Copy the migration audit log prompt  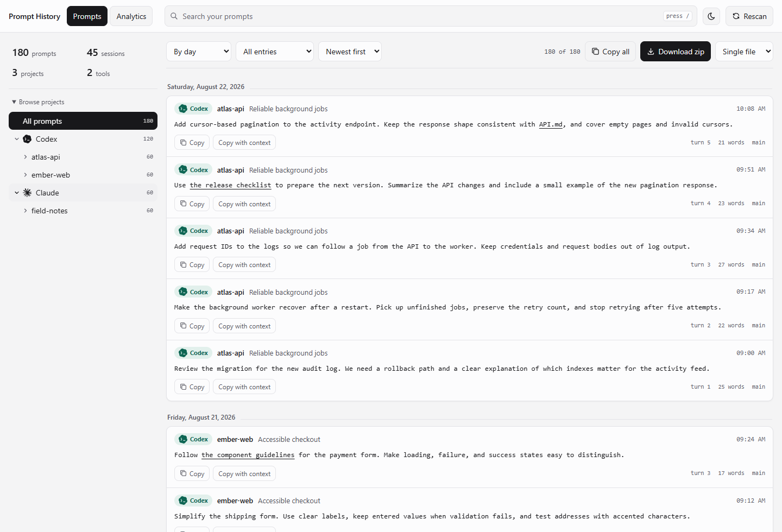tap(192, 387)
